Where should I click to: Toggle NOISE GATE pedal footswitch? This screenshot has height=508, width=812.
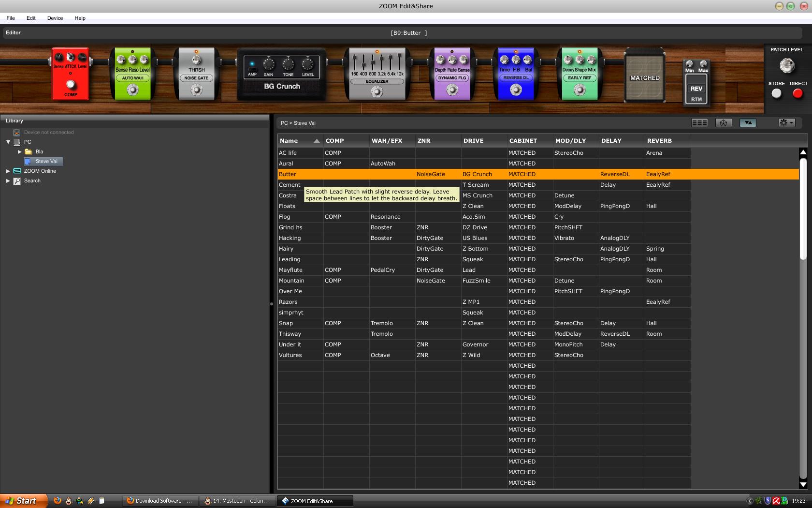point(196,90)
